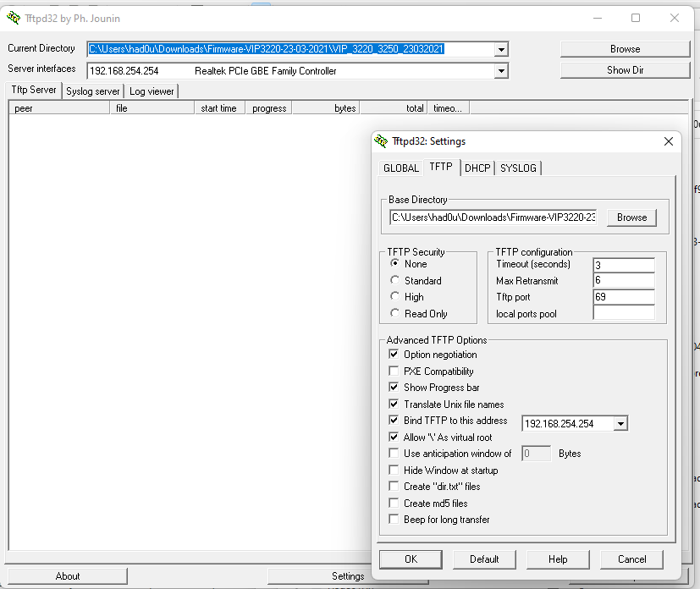Screen dimensions: 700x589
Task: Switch to the SYSLOG settings tab
Action: click(518, 168)
